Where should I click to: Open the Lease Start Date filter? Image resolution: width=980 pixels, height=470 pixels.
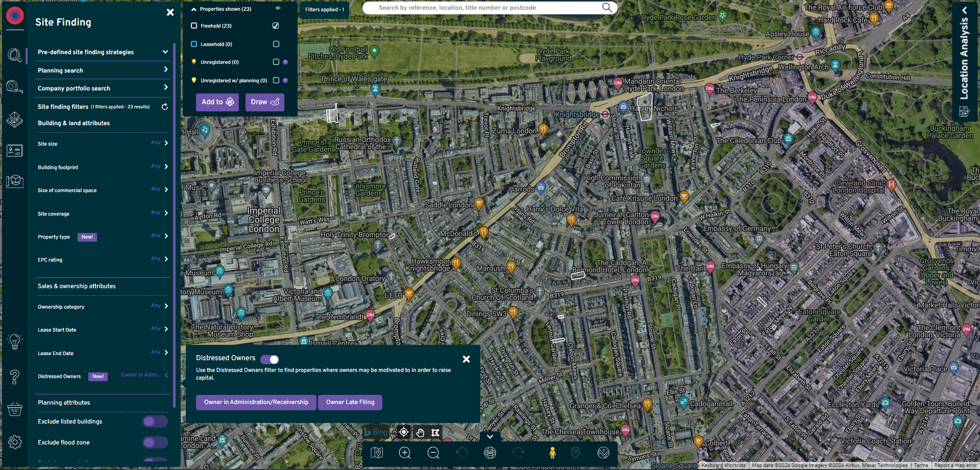(102, 330)
